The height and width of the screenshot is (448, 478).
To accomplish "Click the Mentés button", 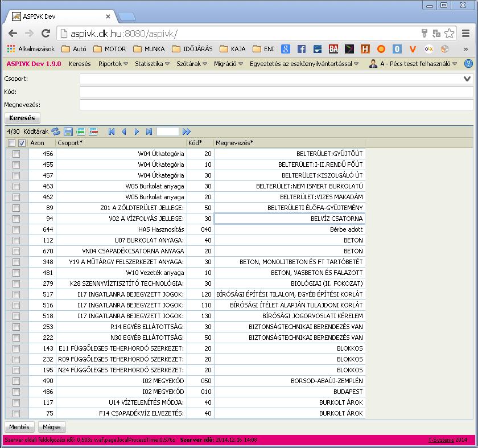I will click(x=19, y=426).
